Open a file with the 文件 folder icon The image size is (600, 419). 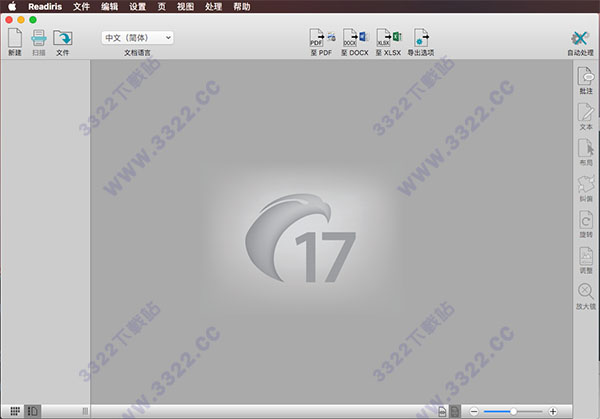tap(63, 38)
